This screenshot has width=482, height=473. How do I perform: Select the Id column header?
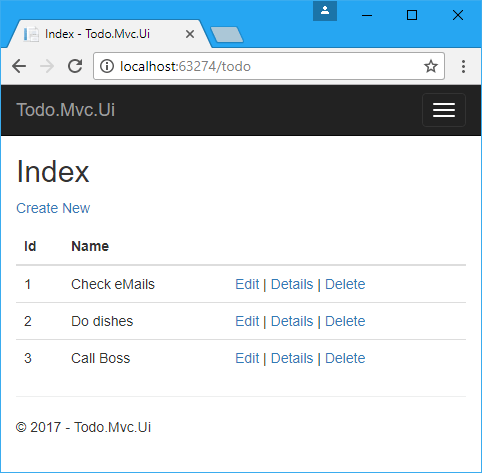point(30,246)
